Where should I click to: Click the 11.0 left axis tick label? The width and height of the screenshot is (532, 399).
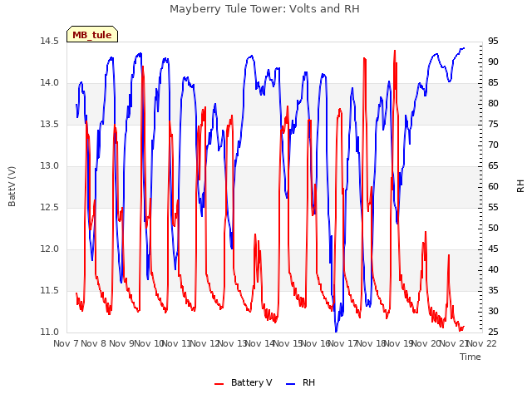pyautogui.click(x=50, y=332)
